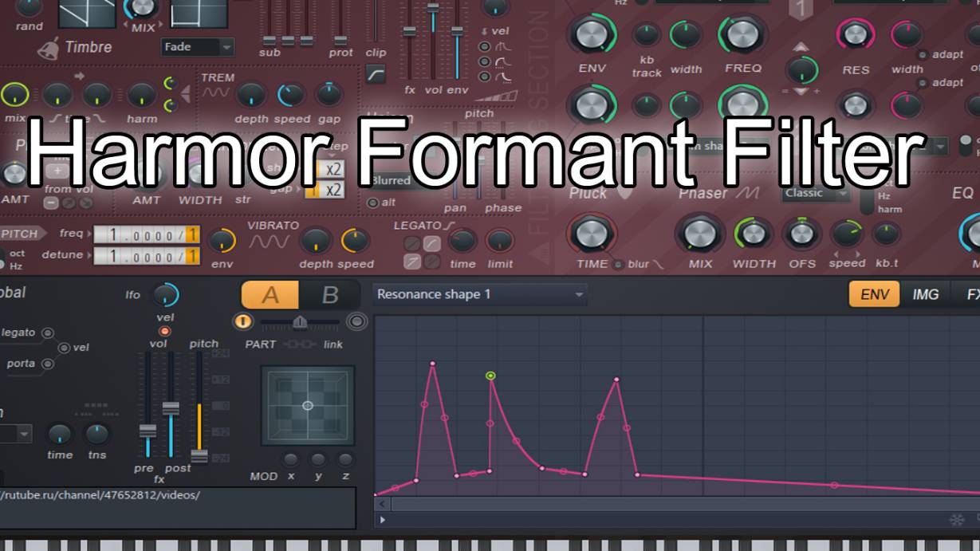Image resolution: width=980 pixels, height=551 pixels.
Task: Click the vibrato depth knob
Action: [316, 241]
